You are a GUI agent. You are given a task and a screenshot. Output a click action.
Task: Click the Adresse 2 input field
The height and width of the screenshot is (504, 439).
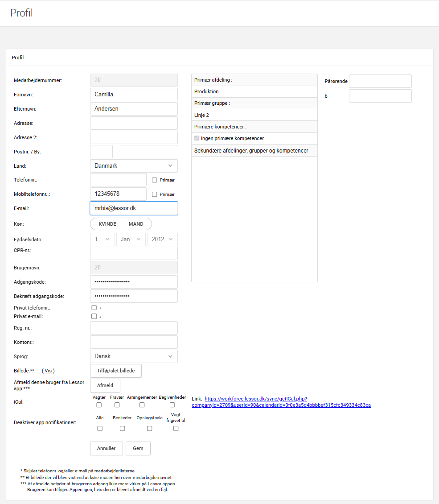click(134, 137)
